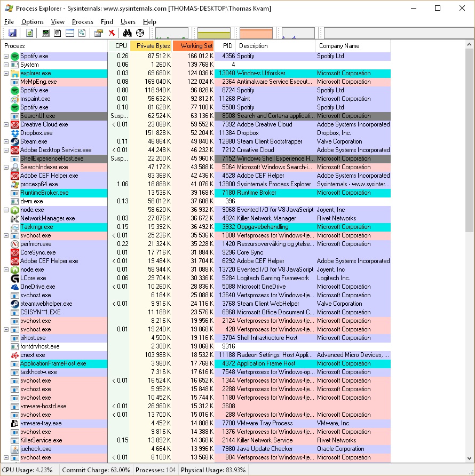Click Physical Usage: 83.93% in status bar

point(213,470)
